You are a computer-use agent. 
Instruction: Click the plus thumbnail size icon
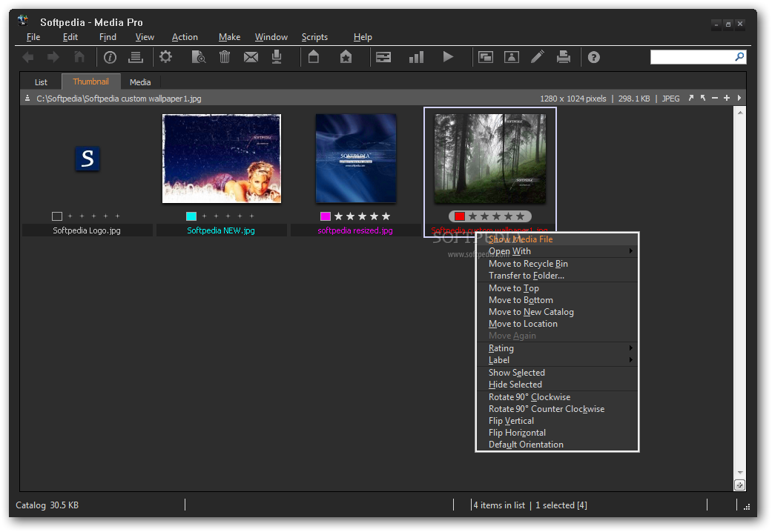tap(726, 98)
